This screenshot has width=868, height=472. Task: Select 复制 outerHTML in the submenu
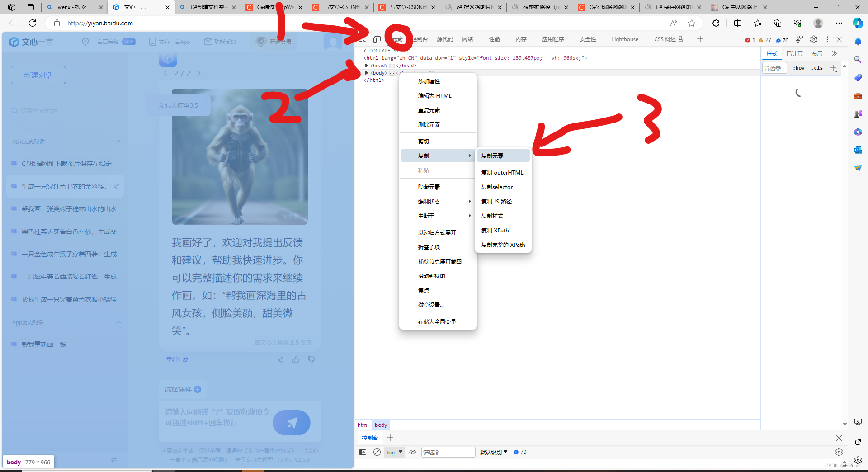pyautogui.click(x=503, y=173)
